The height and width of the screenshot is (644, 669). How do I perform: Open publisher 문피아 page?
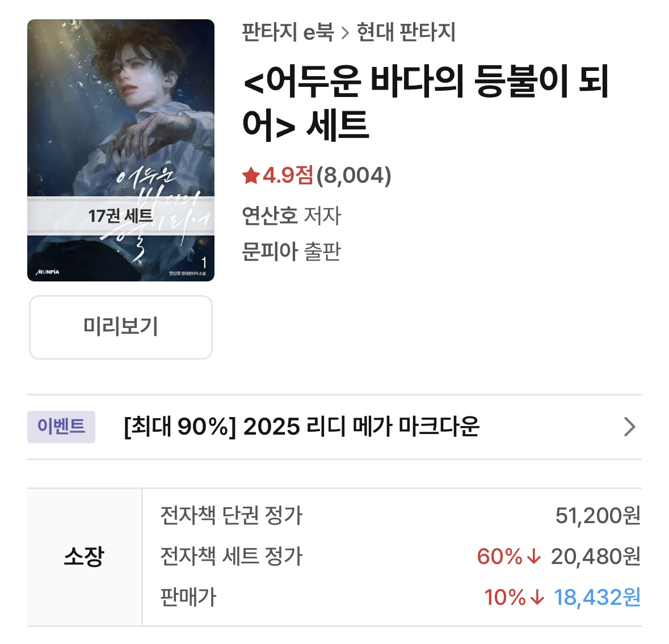pos(270,251)
